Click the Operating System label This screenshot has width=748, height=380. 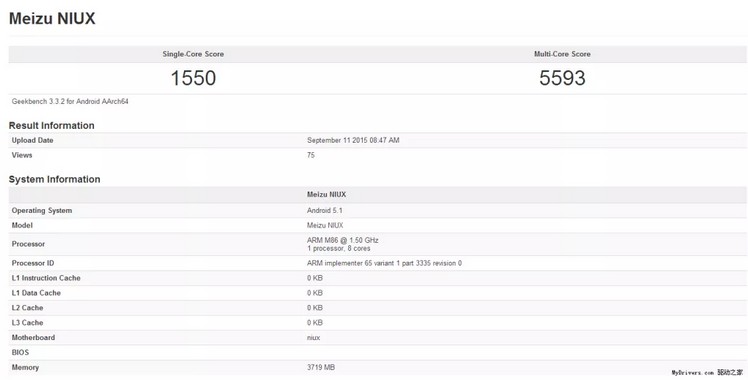tap(42, 210)
